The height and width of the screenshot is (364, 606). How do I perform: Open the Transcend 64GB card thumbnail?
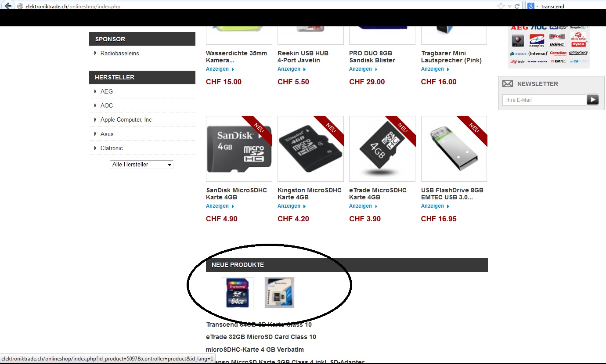pos(238,292)
